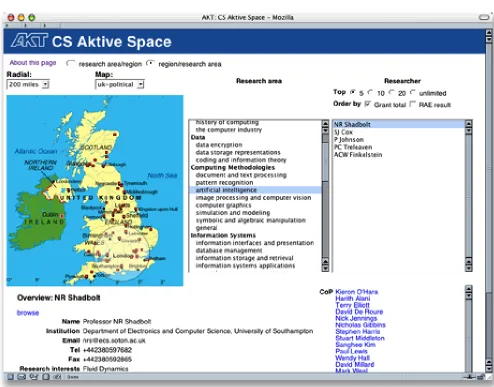Viewport: 494px width, 387px height.
Task: Open Kieron O'Hara CoP link
Action: pos(357,292)
